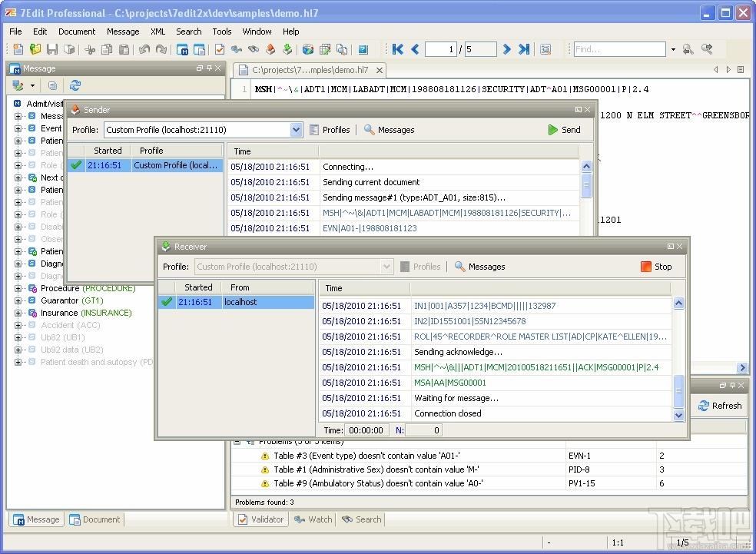This screenshot has width=756, height=554.
Task: Click the New document toolbar icon
Action: 18,49
